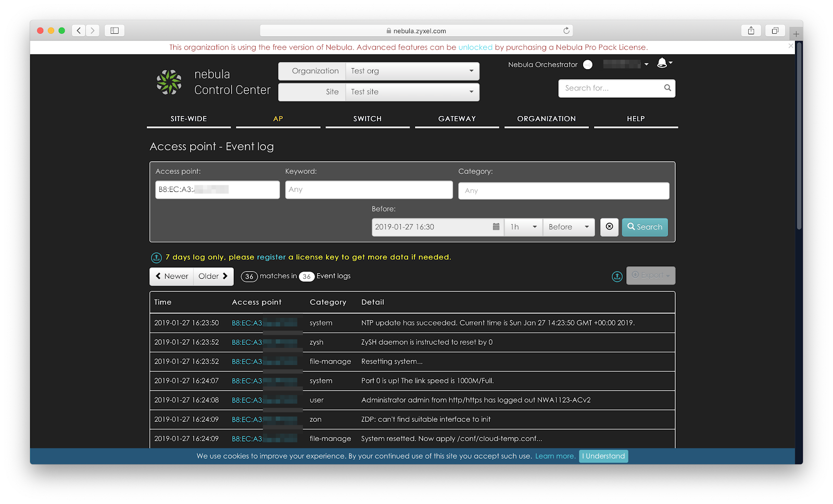Click the Safari share icon
The width and height of the screenshot is (833, 504).
pos(751,31)
